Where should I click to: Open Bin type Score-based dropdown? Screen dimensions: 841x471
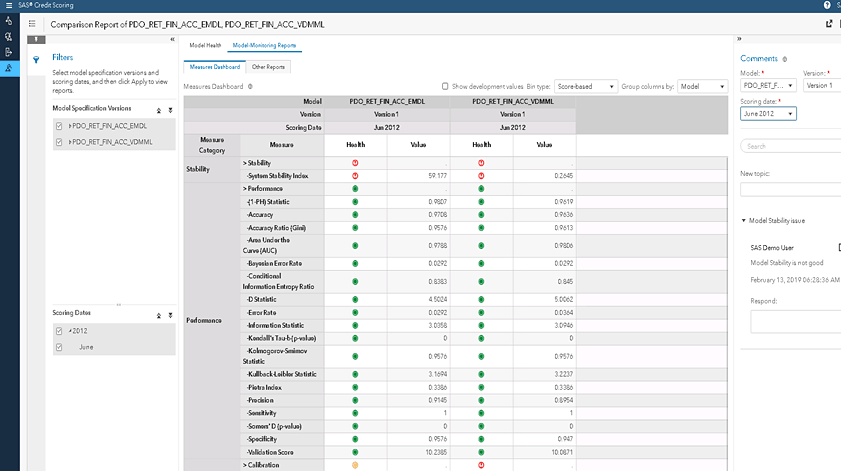[x=586, y=86]
